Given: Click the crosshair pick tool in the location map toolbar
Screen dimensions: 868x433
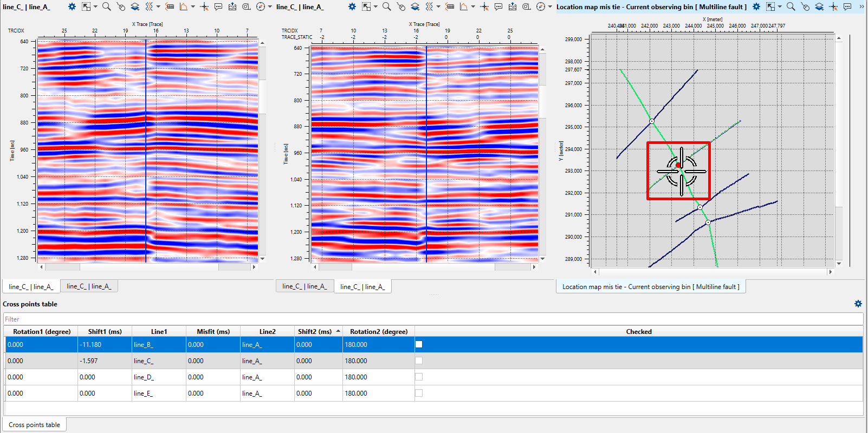Looking at the screenshot, I should pos(834,6).
